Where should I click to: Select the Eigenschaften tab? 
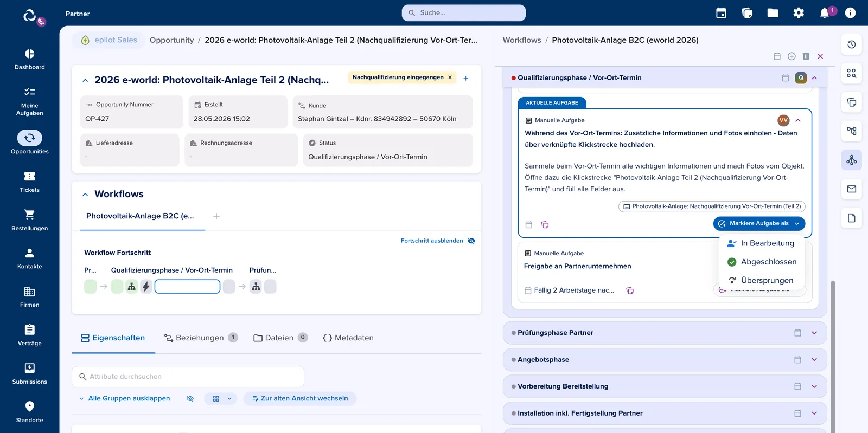[x=113, y=338]
